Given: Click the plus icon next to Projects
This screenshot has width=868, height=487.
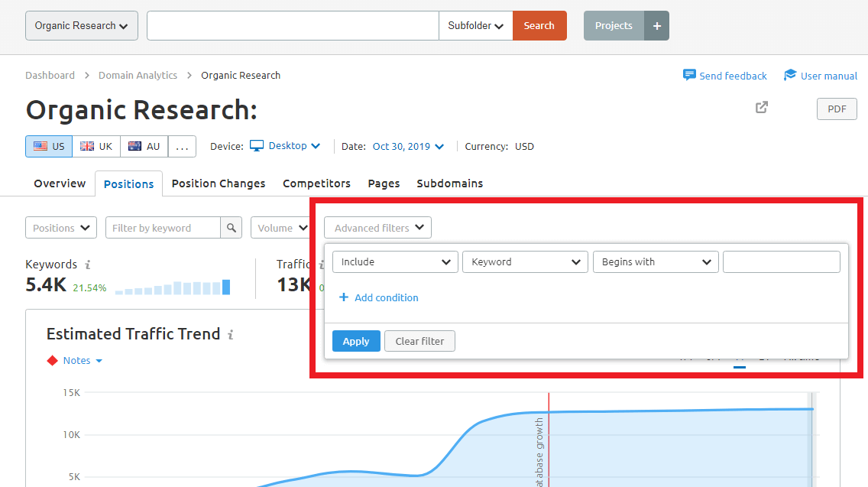Looking at the screenshot, I should coord(656,25).
